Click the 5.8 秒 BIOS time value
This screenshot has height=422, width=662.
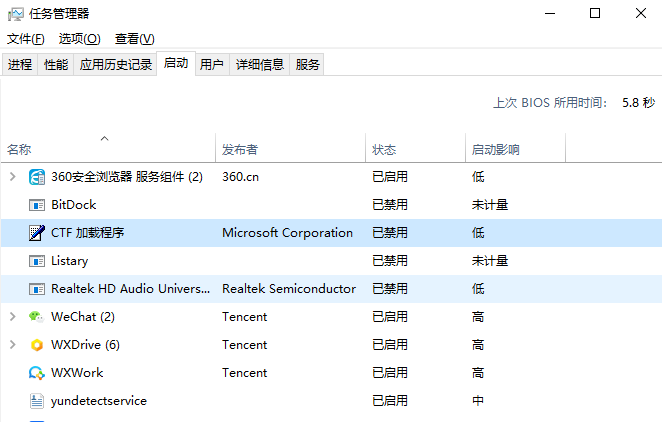[638, 103]
